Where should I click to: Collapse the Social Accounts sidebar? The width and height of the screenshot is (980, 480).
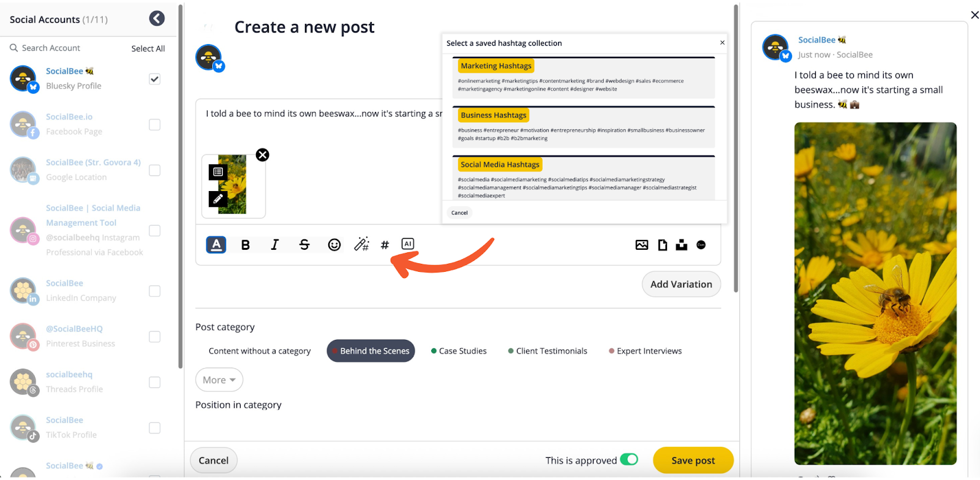tap(157, 19)
